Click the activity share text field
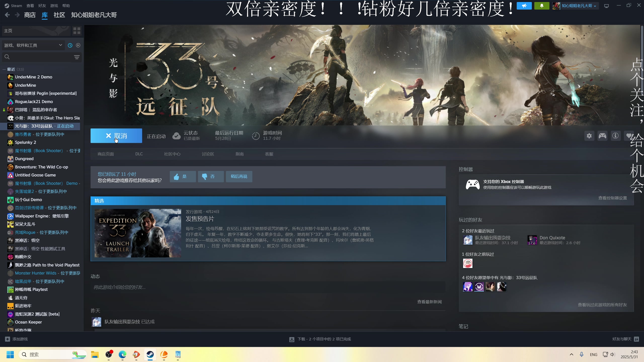644x362 pixels. (268, 287)
